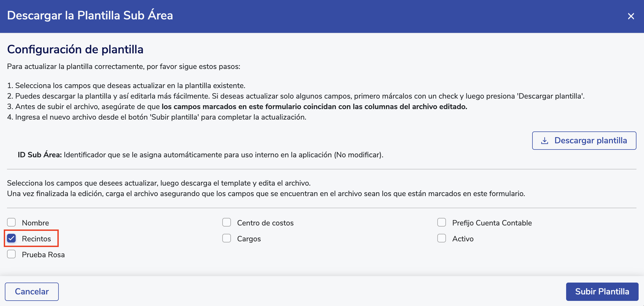Click the download arrow icon

tap(545, 141)
